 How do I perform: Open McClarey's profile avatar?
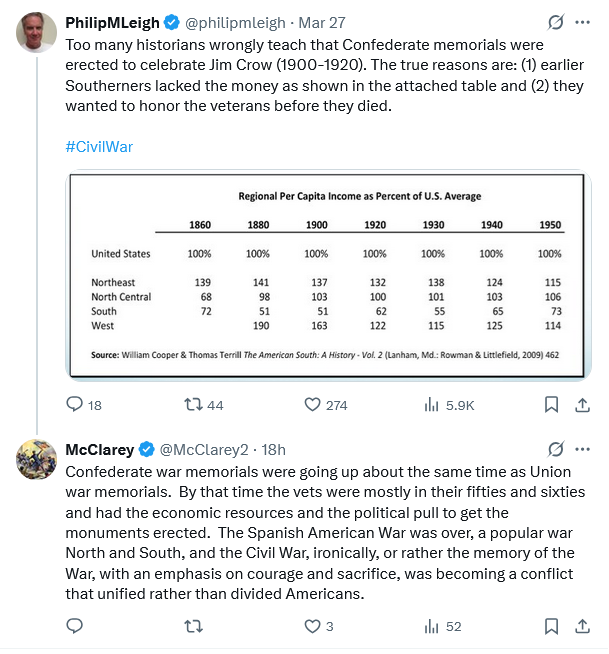click(36, 459)
